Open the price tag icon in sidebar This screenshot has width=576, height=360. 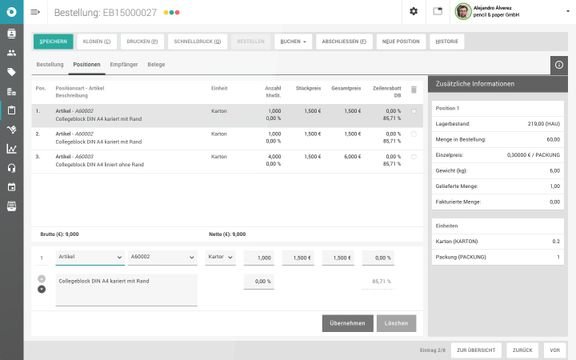point(11,72)
